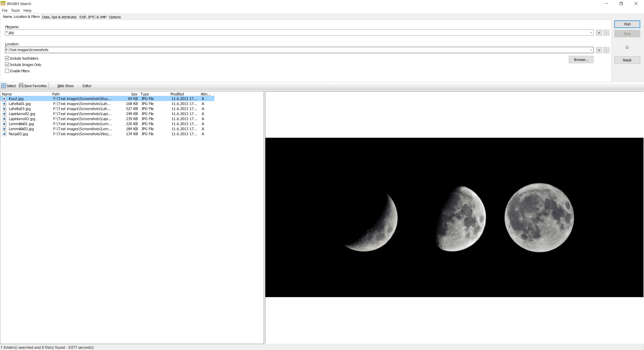Enable the Enable Filters checkbox
Image resolution: width=644 pixels, height=350 pixels.
7,71
